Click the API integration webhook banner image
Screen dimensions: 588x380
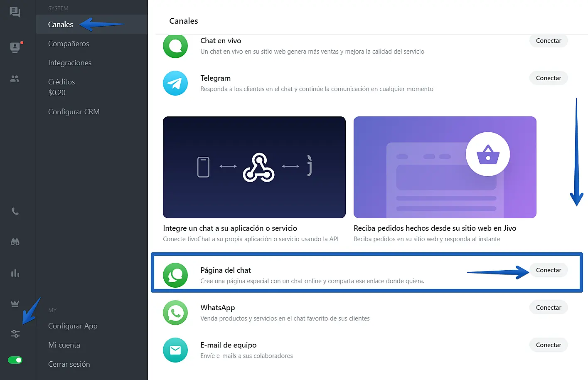(254, 167)
